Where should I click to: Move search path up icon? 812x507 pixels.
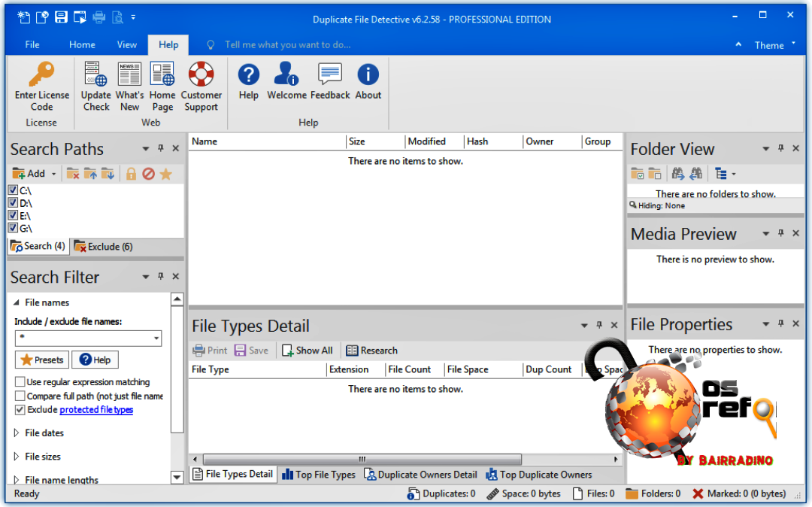90,174
